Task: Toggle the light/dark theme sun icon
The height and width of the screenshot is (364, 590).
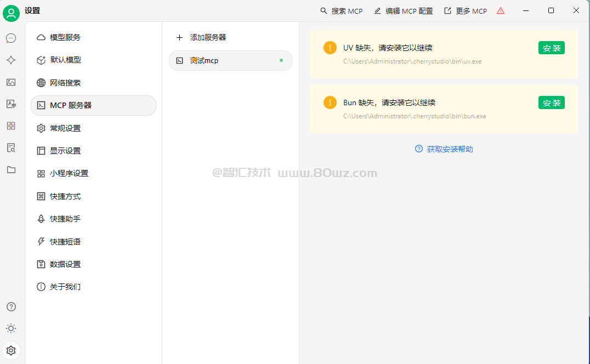Action: (11, 328)
